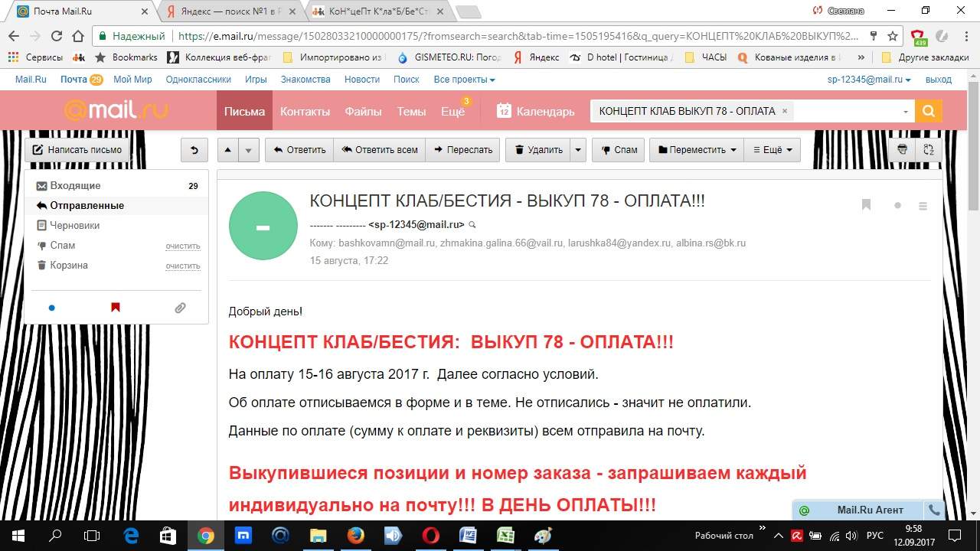Screen dimensions: 980x551
Task: Click the print icon above the message
Action: click(x=902, y=150)
